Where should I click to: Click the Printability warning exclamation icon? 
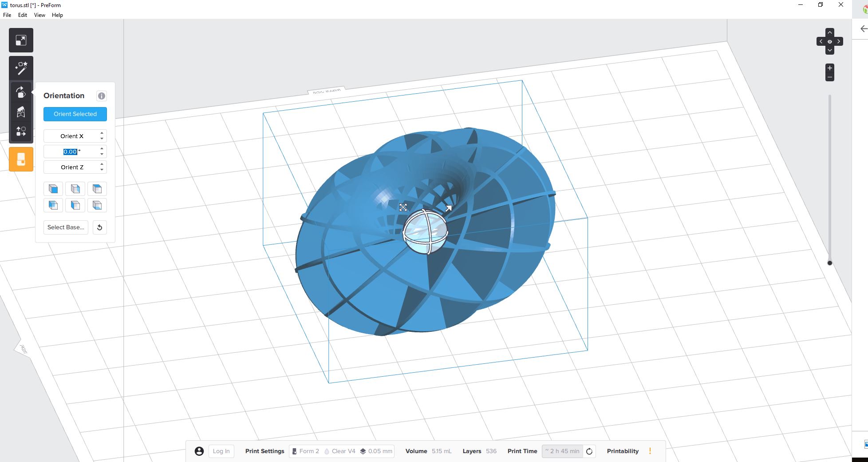point(650,451)
